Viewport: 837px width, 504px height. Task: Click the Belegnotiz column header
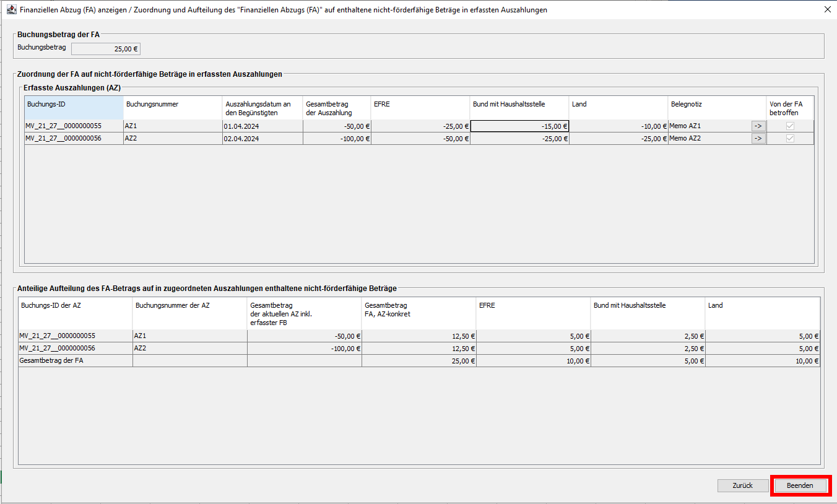[x=716, y=108]
